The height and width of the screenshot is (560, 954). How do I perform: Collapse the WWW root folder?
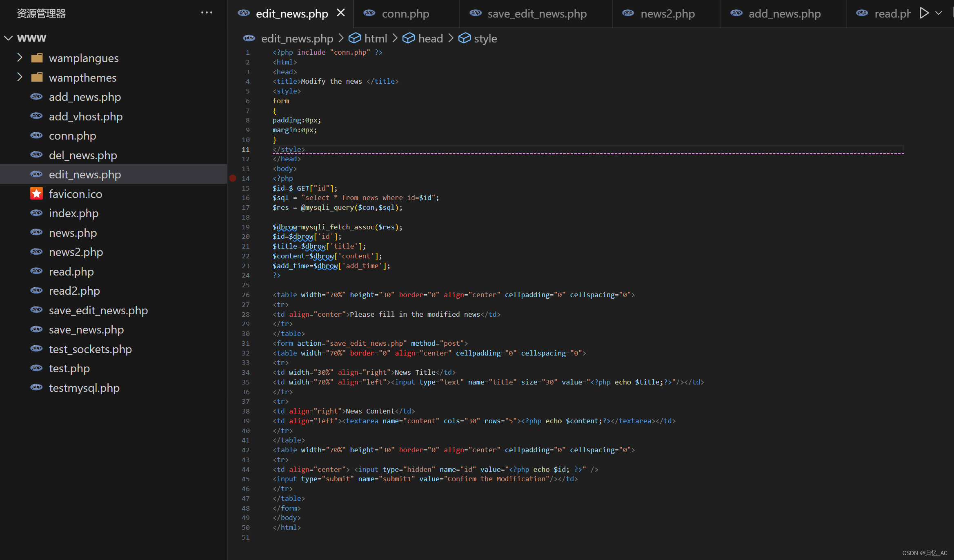8,38
